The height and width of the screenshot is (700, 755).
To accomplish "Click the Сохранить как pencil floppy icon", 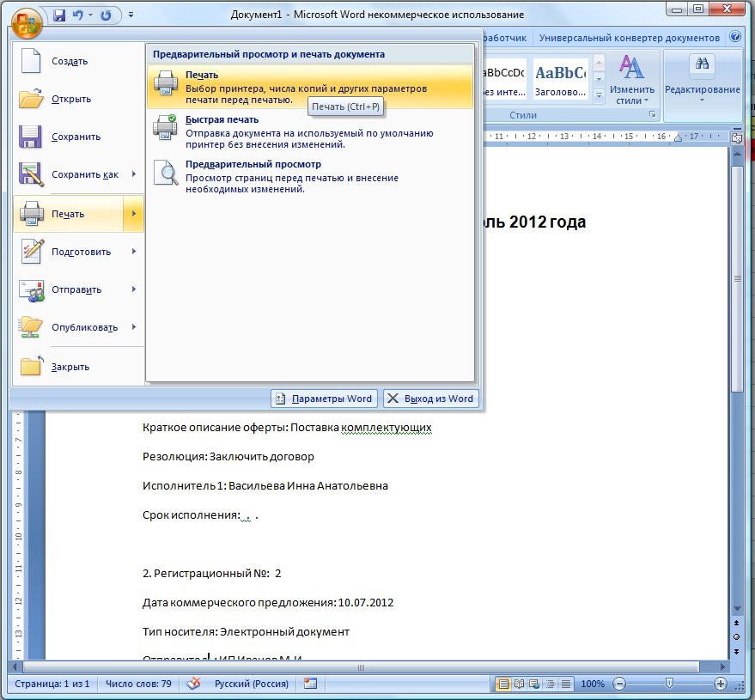I will (x=31, y=174).
